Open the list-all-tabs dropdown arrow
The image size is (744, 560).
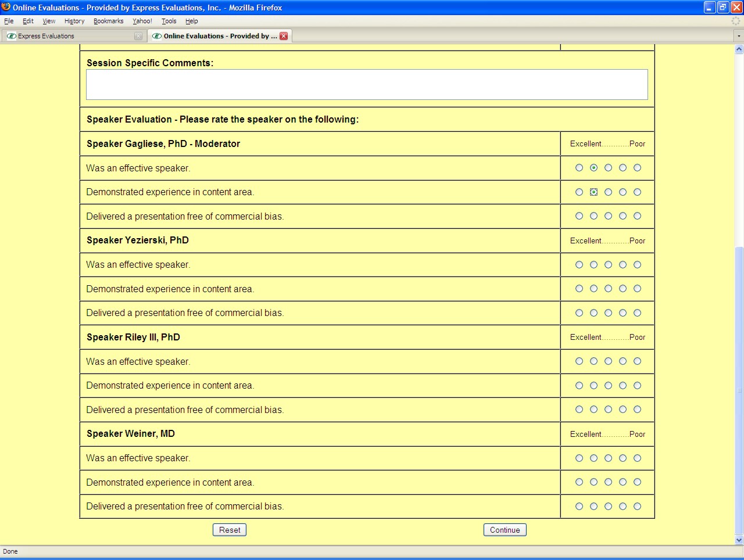tap(739, 36)
